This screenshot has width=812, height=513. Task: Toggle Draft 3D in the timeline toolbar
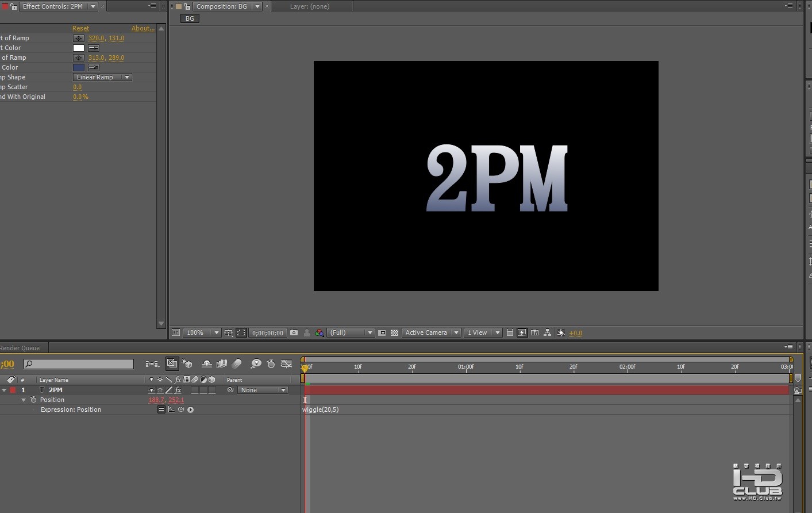187,364
